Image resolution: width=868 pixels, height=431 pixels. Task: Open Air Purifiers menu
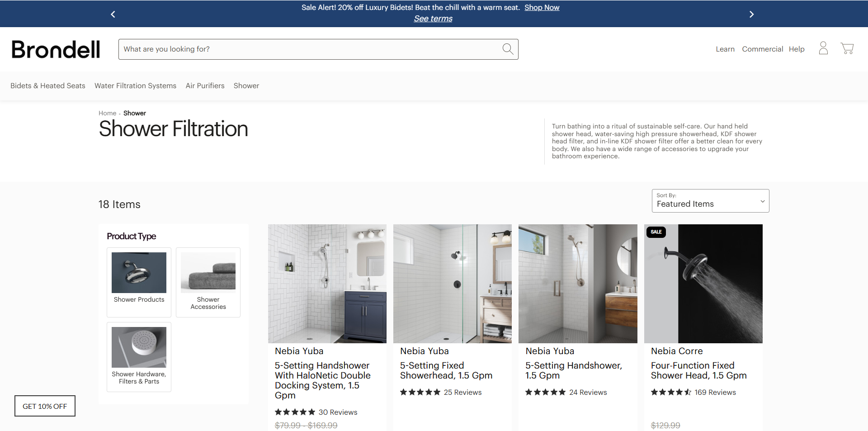pyautogui.click(x=205, y=86)
